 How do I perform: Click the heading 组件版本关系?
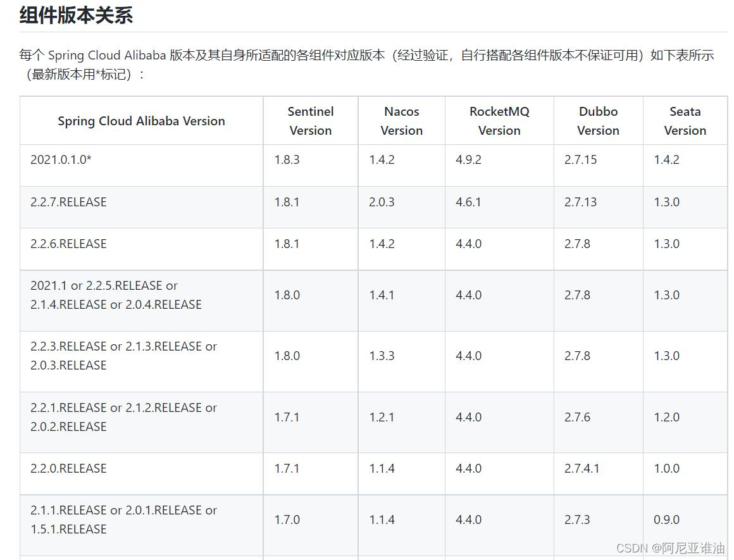tap(76, 15)
